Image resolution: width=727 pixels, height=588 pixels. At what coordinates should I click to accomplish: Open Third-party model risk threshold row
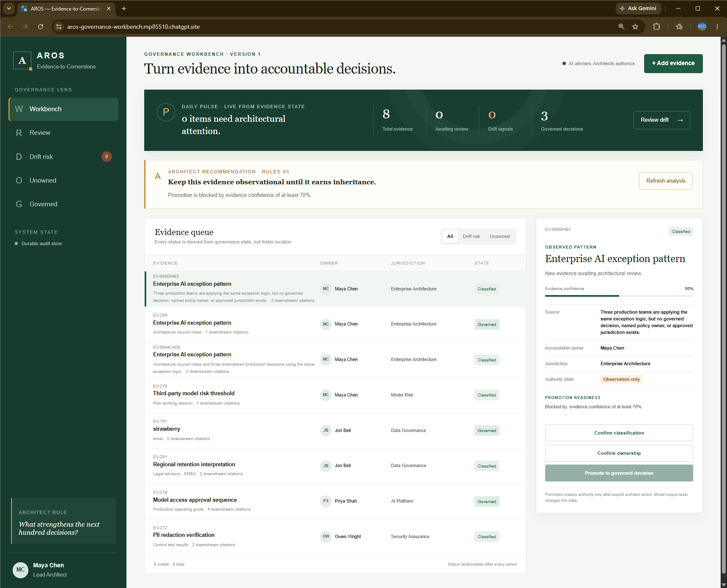[336, 395]
